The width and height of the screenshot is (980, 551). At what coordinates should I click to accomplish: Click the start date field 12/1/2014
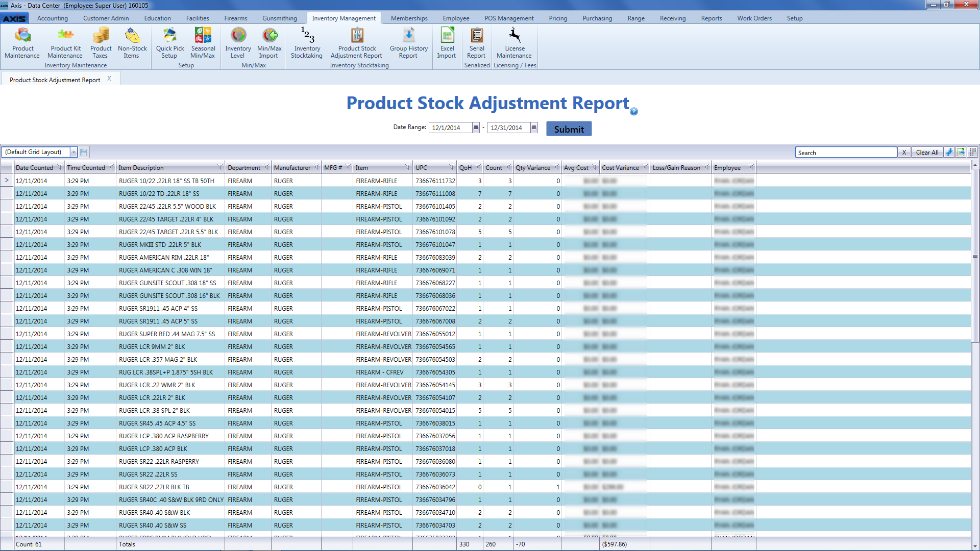(x=451, y=128)
